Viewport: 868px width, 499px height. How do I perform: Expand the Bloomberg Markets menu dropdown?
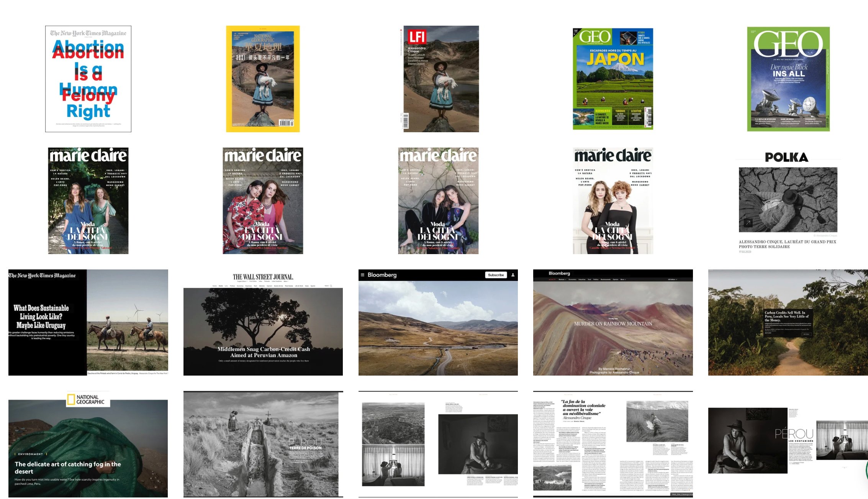pos(562,279)
